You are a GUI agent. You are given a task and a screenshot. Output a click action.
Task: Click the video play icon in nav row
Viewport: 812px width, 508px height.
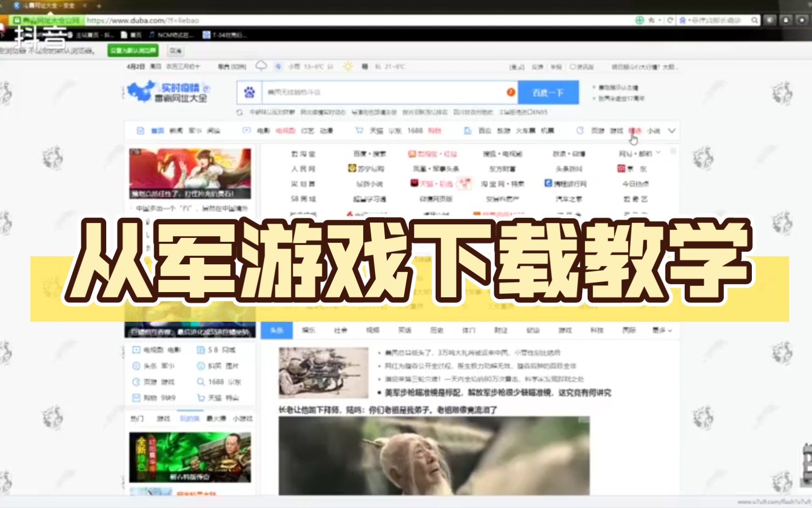point(246,130)
